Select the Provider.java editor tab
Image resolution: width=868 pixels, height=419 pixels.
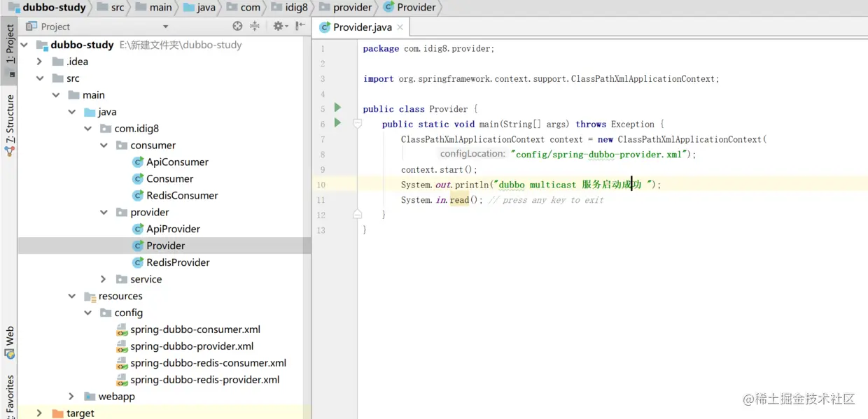coord(362,27)
